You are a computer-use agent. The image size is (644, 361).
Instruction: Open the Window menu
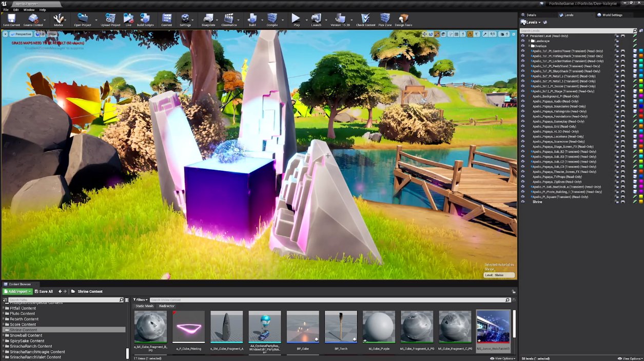29,10
